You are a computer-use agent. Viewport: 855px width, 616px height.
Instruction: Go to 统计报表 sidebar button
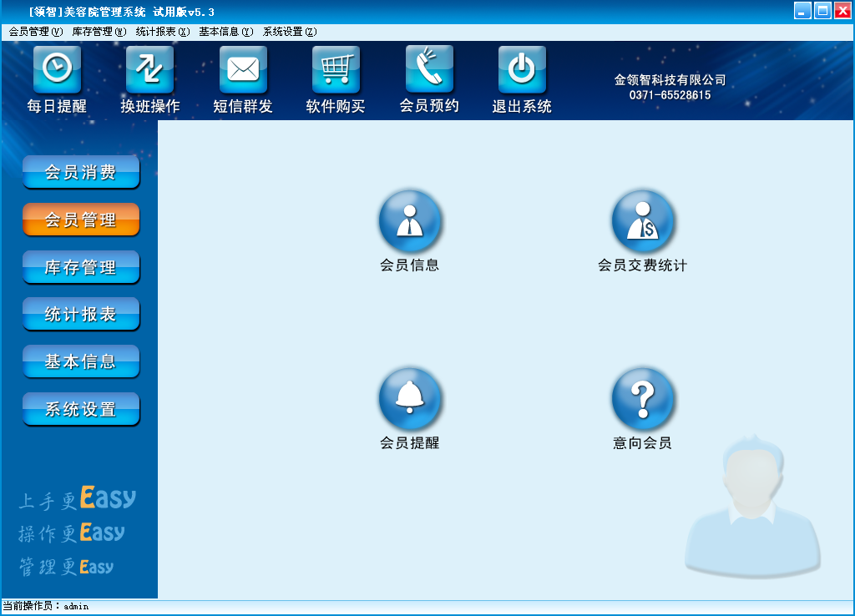[x=81, y=315]
